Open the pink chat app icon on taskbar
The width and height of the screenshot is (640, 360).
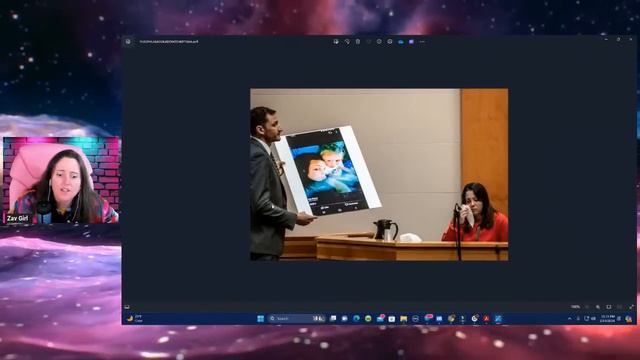[428, 318]
